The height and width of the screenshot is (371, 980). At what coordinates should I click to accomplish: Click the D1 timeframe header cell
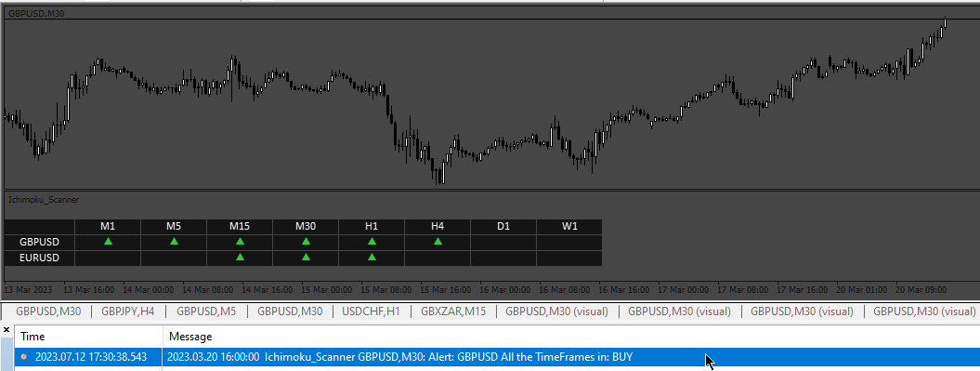(503, 226)
